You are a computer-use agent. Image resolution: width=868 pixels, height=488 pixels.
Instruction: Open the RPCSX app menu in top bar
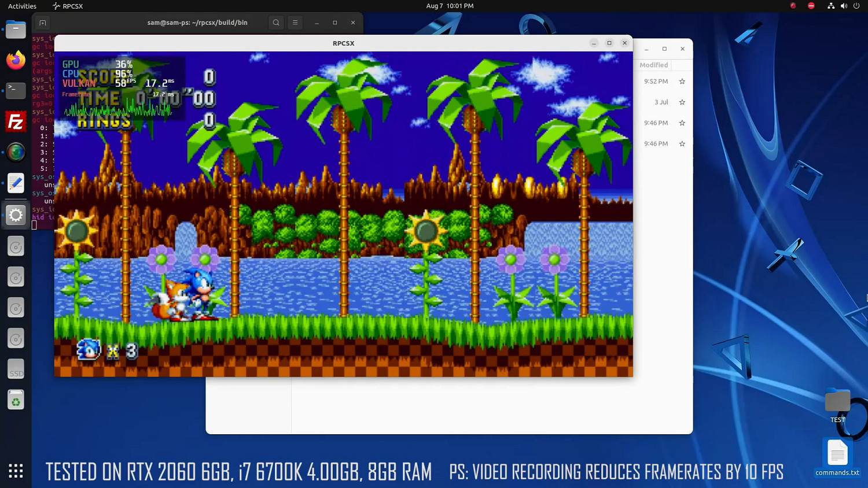tap(68, 6)
